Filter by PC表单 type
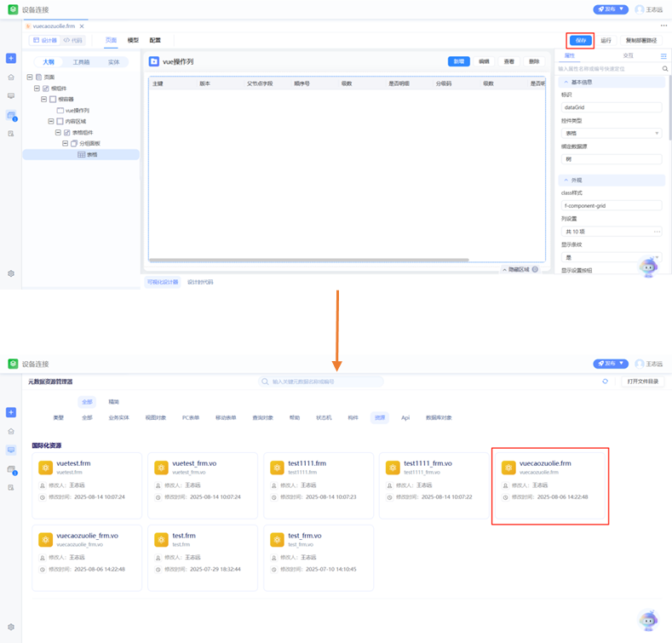This screenshot has width=672, height=643. tap(191, 417)
